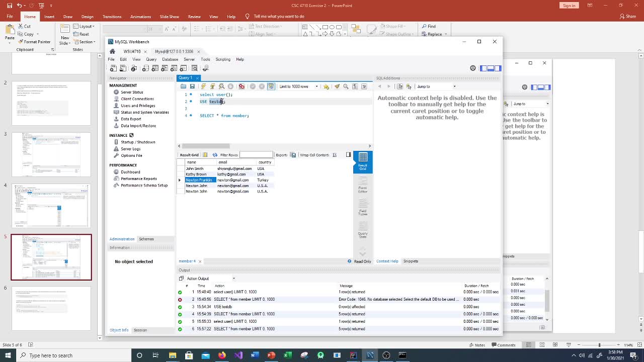Expand the Replace dropdown arrow in PowerPoint
Screen dimensions: 644x362
point(446,34)
